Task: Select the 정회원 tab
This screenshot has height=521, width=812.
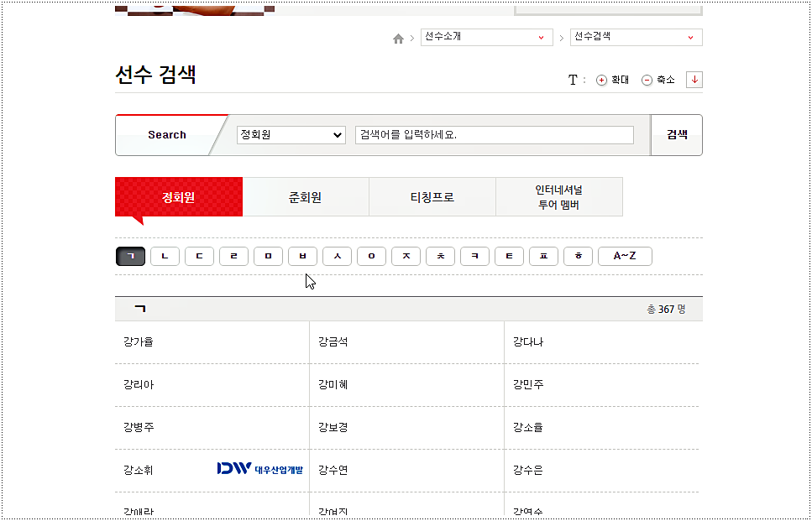Action: [x=179, y=197]
